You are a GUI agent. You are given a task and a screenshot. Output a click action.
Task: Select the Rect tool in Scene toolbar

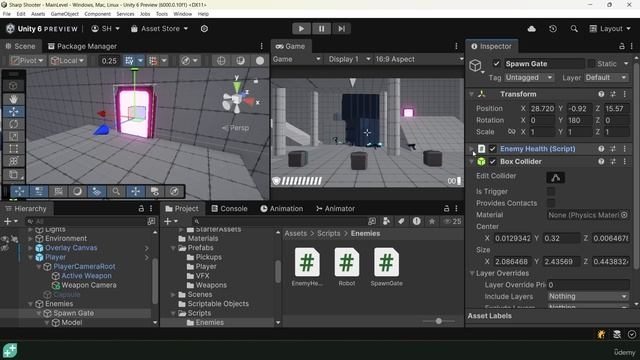[13, 149]
